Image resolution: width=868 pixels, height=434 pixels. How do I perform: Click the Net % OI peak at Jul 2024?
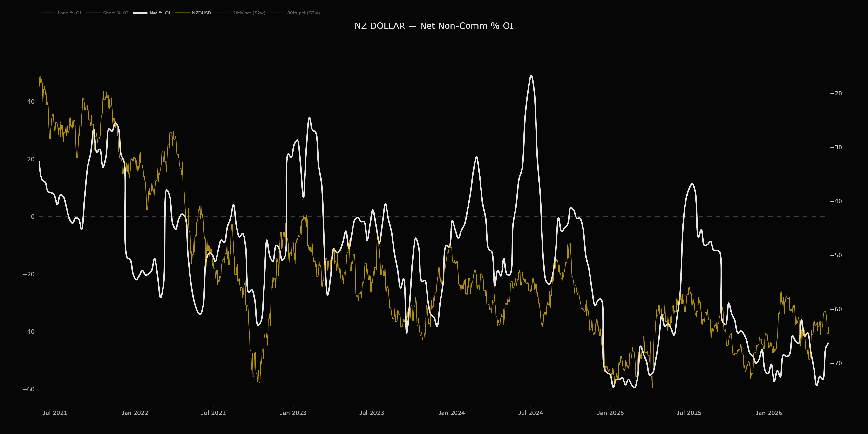click(531, 75)
